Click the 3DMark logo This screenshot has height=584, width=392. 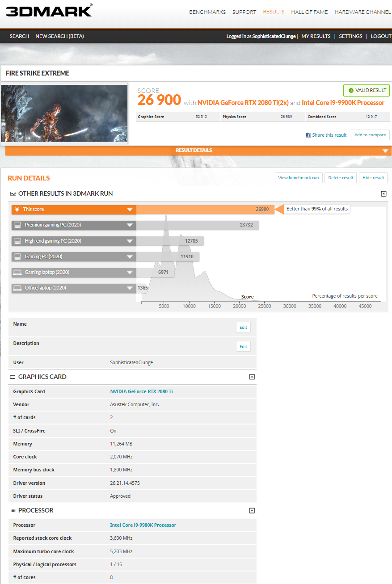tap(49, 11)
